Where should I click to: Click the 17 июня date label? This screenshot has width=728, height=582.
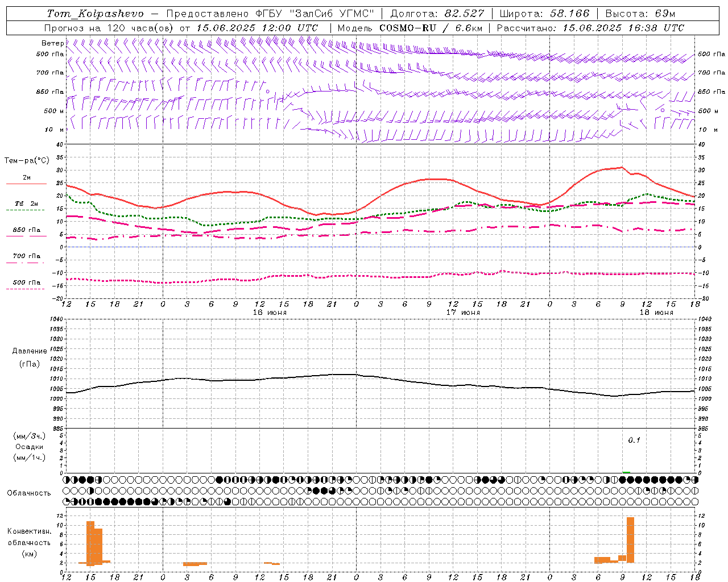(x=463, y=313)
